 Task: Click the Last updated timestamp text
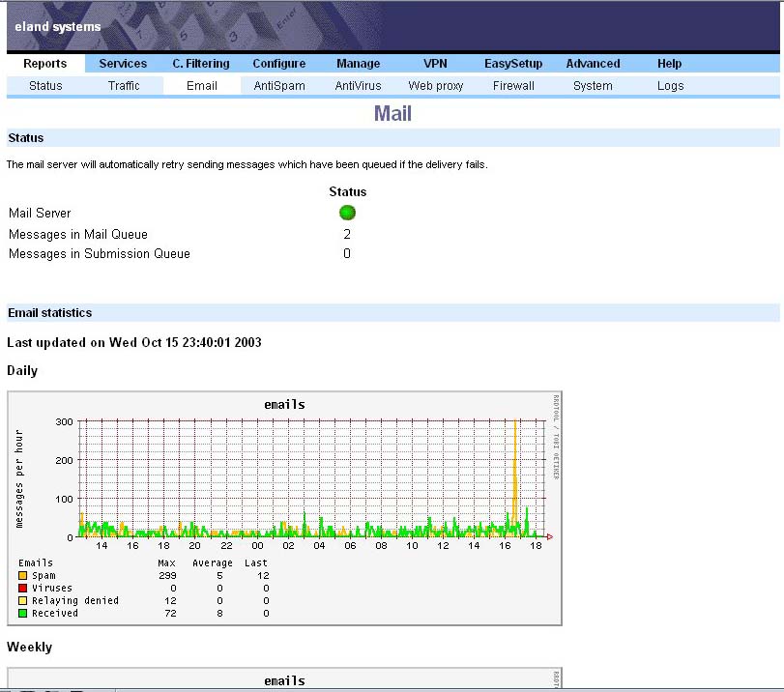pyautogui.click(x=134, y=342)
